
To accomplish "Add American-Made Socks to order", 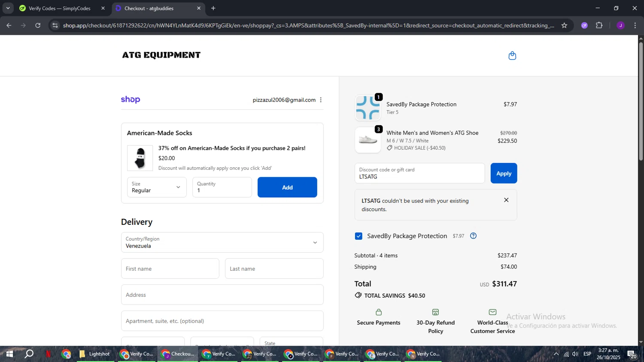I will [287, 187].
